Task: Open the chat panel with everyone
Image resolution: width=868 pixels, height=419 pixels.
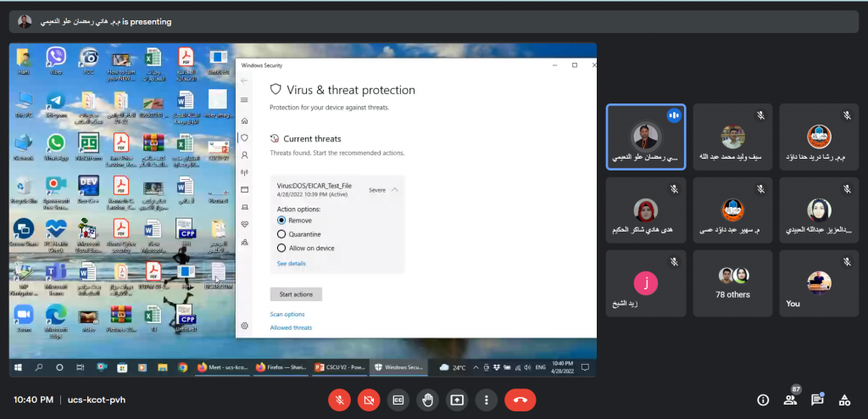Action: (x=817, y=399)
